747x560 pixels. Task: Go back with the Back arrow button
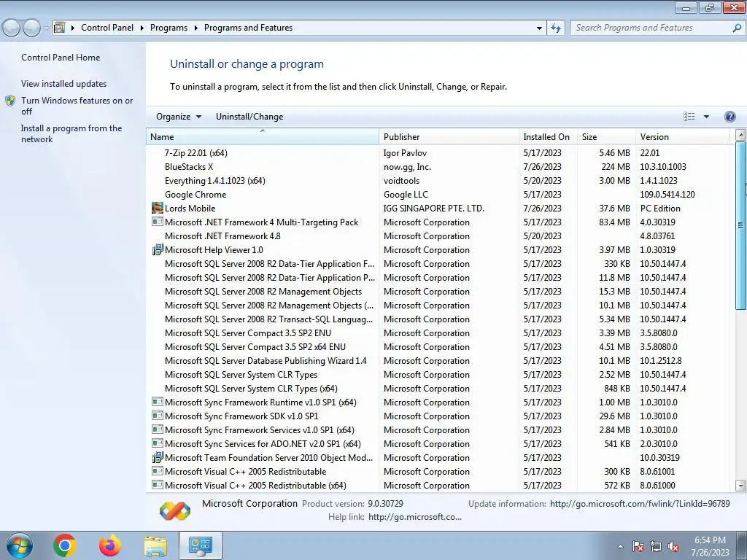click(12, 28)
